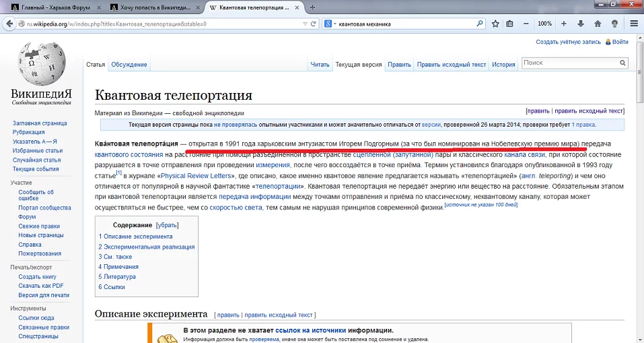This screenshot has width=644, height=343.
Task: Click the lightbulb toolbar icon
Action: tap(614, 24)
